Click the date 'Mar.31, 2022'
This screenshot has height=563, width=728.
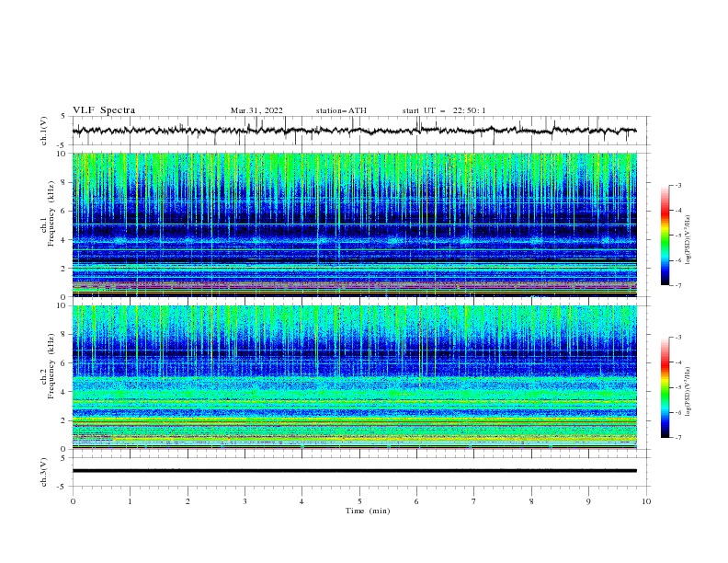[x=256, y=110]
